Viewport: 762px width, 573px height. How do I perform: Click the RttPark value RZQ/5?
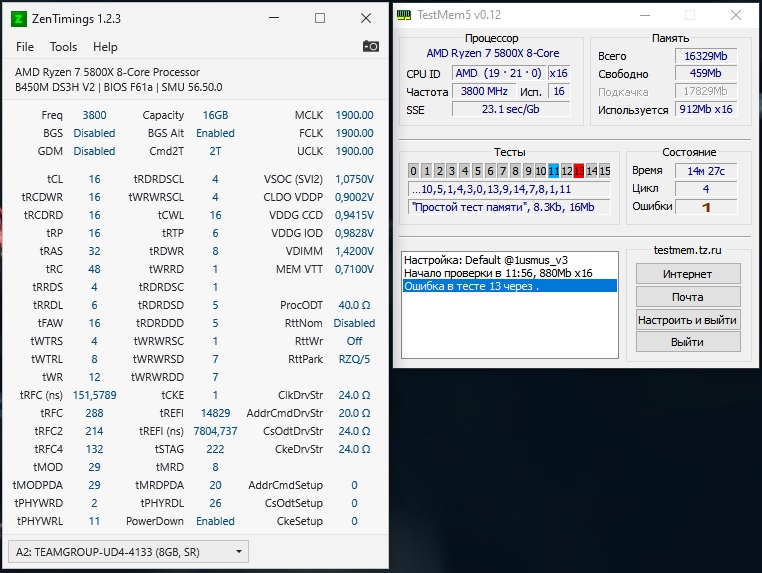pos(354,359)
